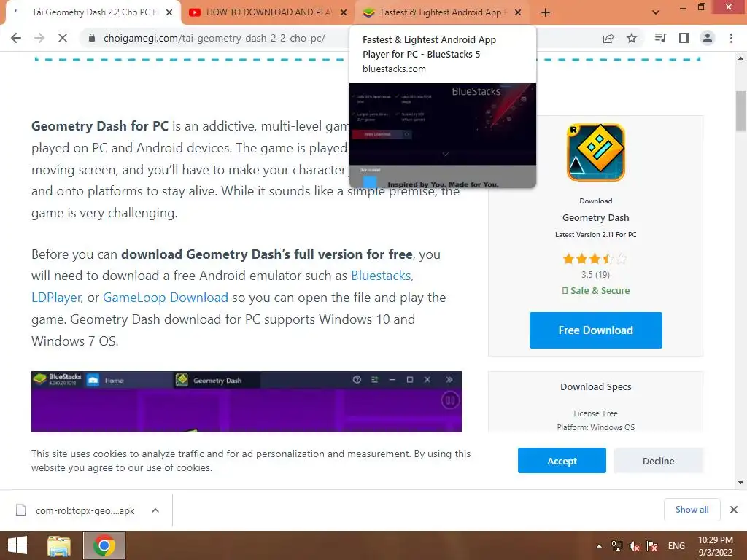Viewport: 747px width, 560px height.
Task: Switch to Fastest & Lightest Android App tab
Action: coord(441,12)
